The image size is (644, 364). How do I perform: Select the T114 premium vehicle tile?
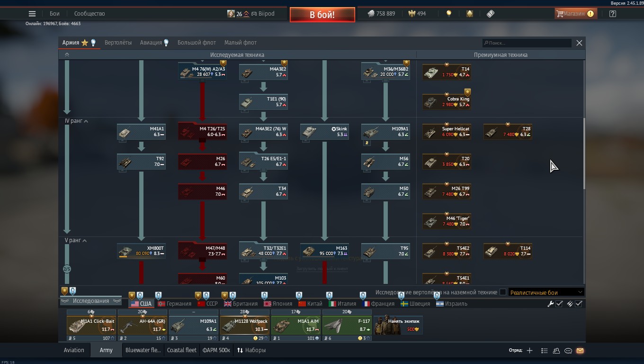[x=508, y=251]
